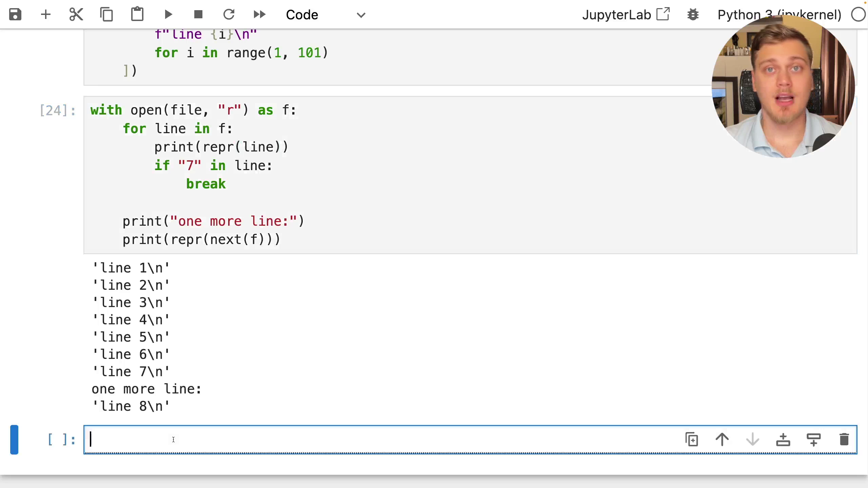Open notebook in JupyterLab link
This screenshot has height=488, width=868.
[x=626, y=15]
